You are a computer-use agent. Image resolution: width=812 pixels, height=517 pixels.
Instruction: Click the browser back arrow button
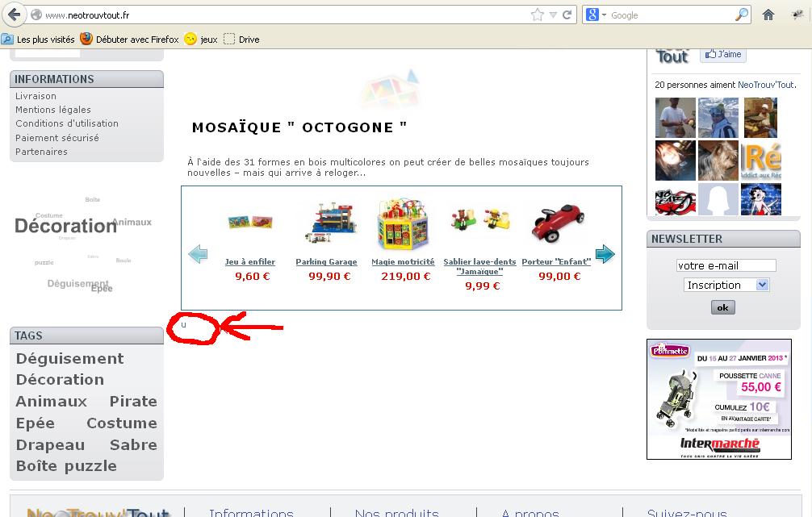(14, 15)
